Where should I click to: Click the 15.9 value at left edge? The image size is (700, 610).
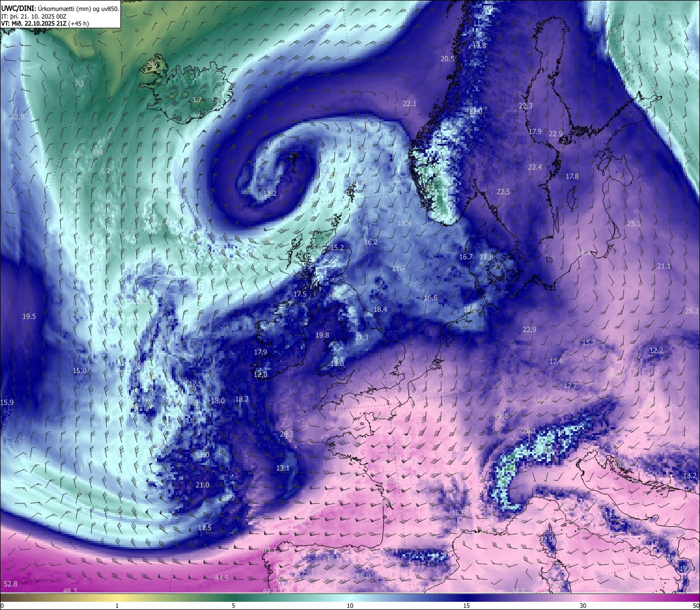[x=7, y=403]
